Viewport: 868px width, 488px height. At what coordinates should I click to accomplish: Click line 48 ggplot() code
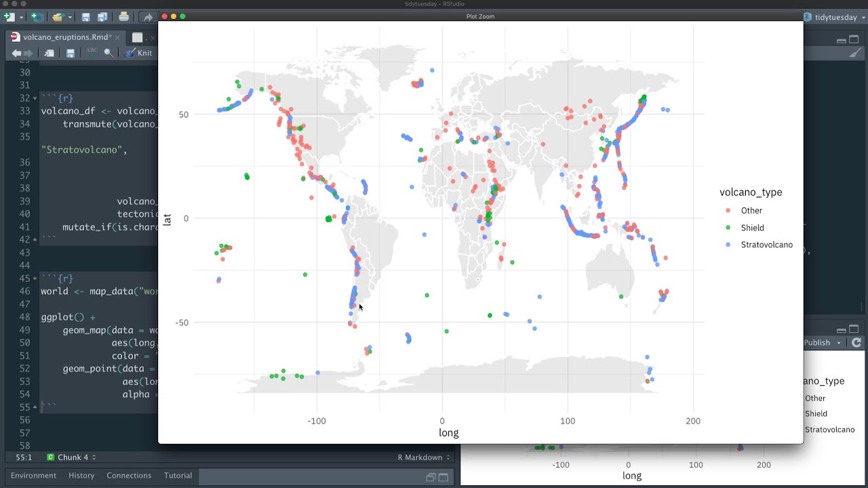point(68,317)
